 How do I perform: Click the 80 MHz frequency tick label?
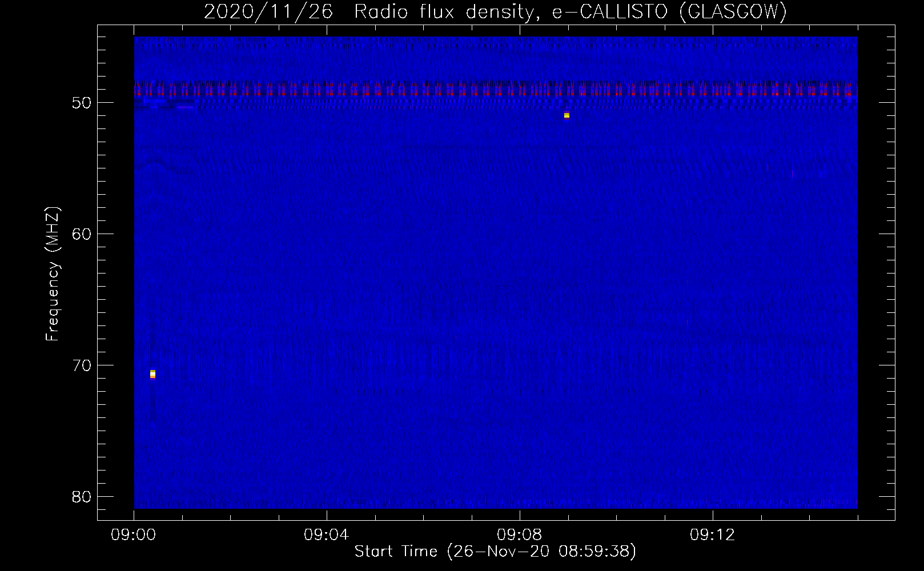[x=82, y=497]
